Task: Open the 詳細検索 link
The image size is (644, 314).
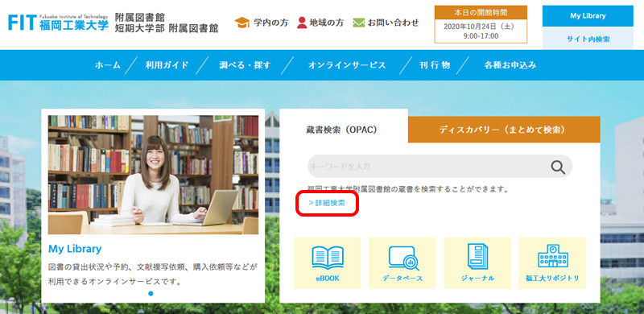Action: (327, 203)
